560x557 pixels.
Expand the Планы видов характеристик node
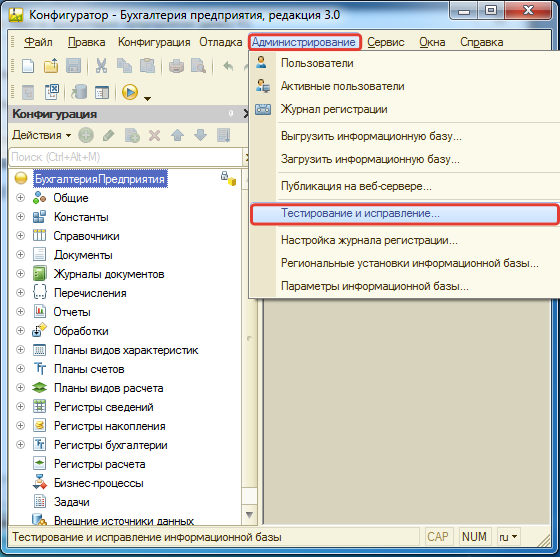coord(20,349)
